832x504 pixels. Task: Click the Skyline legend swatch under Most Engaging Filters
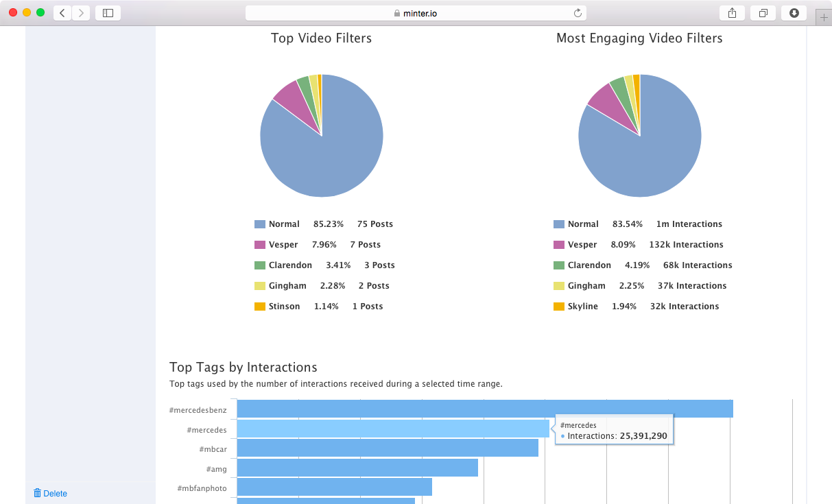point(559,306)
